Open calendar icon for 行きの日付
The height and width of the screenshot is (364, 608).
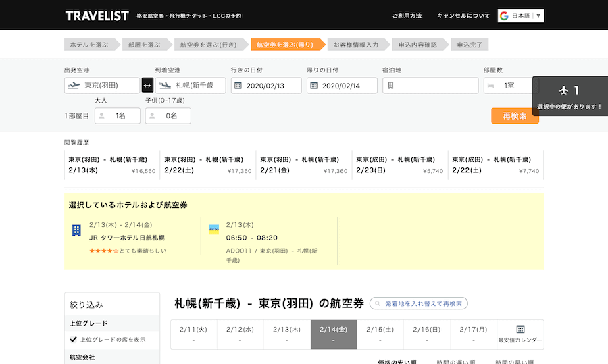coord(238,85)
